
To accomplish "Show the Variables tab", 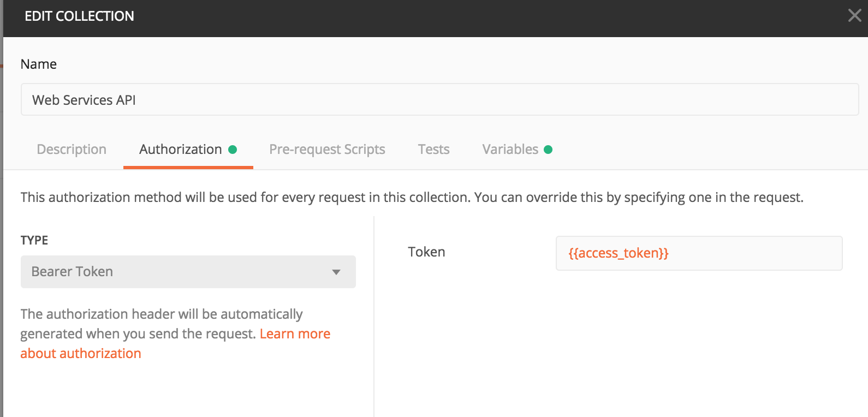I will pyautogui.click(x=510, y=150).
